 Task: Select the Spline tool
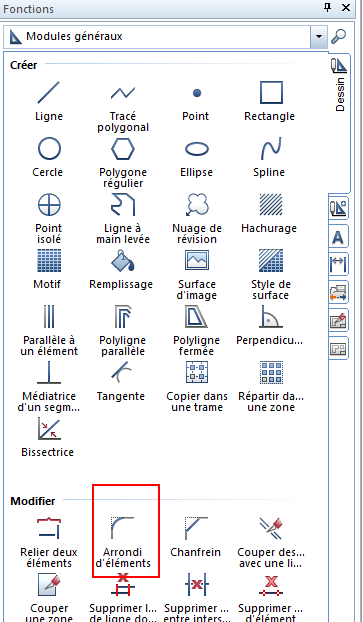coord(270,156)
